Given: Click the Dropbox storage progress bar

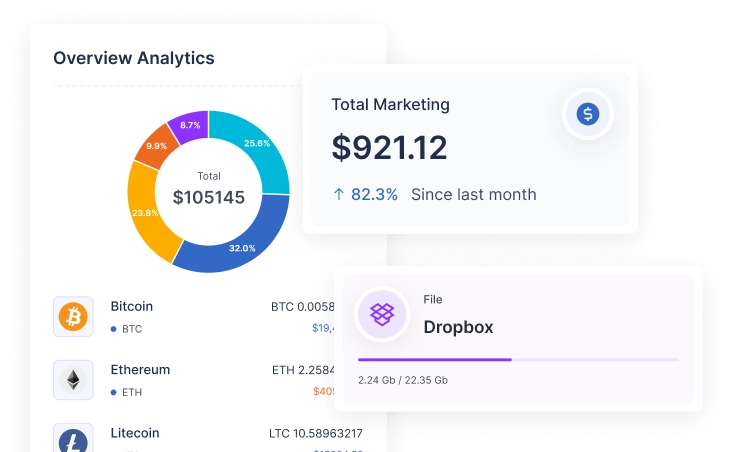Looking at the screenshot, I should 518,359.
